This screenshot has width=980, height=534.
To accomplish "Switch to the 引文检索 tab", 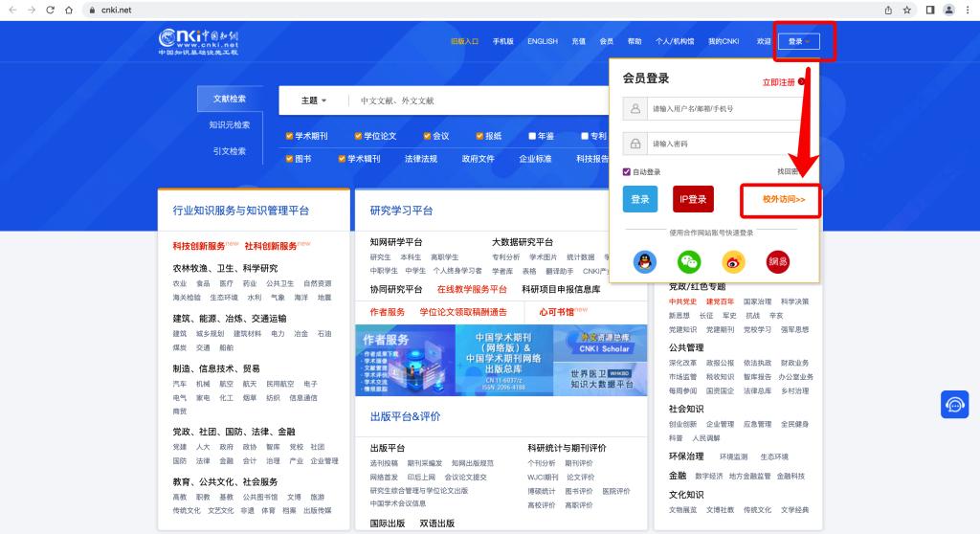I will coord(230,151).
